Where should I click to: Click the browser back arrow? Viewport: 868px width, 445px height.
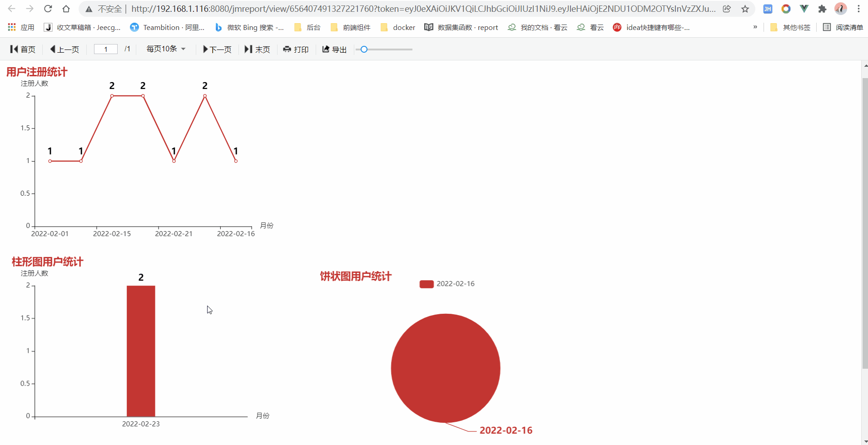click(x=12, y=9)
